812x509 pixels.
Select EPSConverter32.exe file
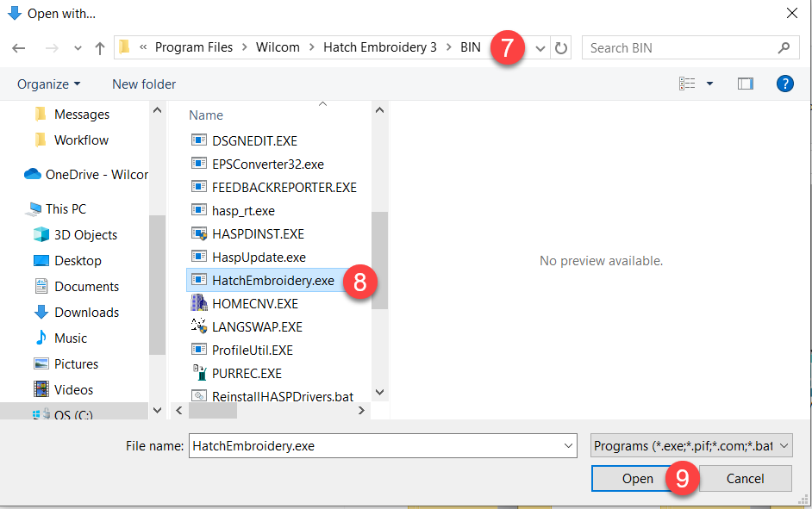268,164
